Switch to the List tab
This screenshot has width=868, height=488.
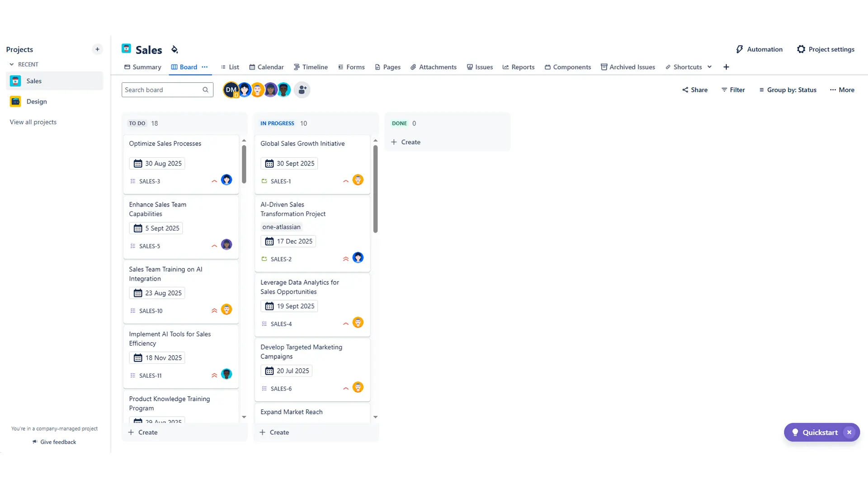pos(230,67)
